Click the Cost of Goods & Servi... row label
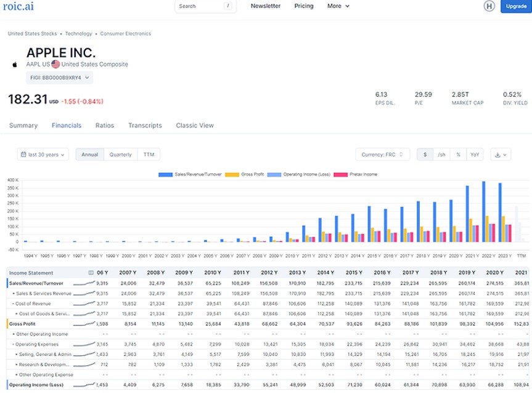Image resolution: width=532 pixels, height=393 pixels. (44, 313)
